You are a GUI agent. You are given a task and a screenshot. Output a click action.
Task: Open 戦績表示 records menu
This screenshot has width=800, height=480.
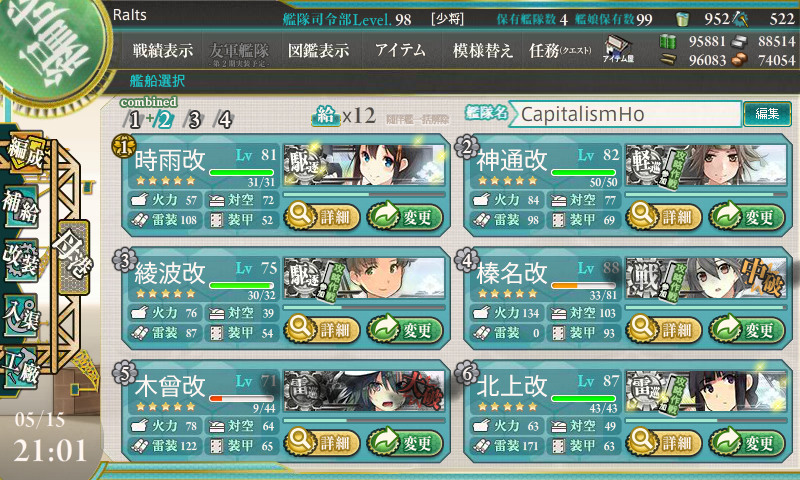pyautogui.click(x=163, y=50)
